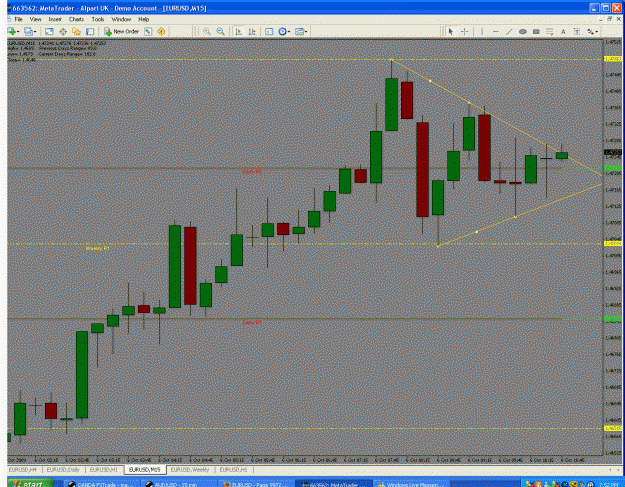Toggle the Market Watch window icon
The height and width of the screenshot is (487, 625).
49,31
